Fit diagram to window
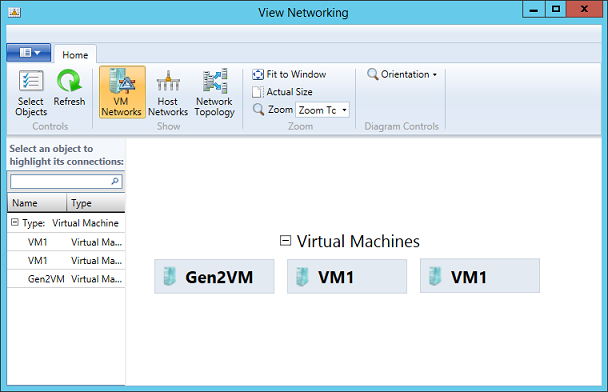The height and width of the screenshot is (392, 608). click(289, 74)
